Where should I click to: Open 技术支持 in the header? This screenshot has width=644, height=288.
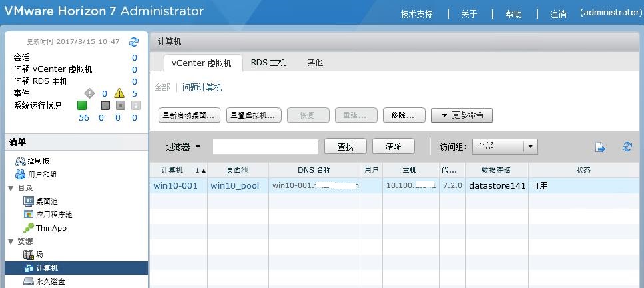[416, 14]
